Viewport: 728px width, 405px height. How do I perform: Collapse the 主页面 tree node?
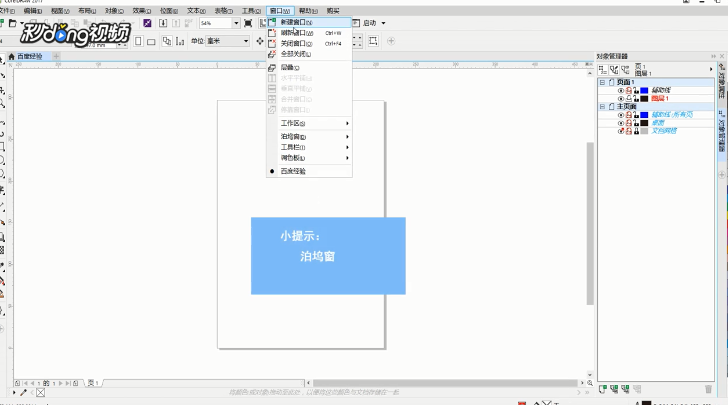pyautogui.click(x=602, y=107)
